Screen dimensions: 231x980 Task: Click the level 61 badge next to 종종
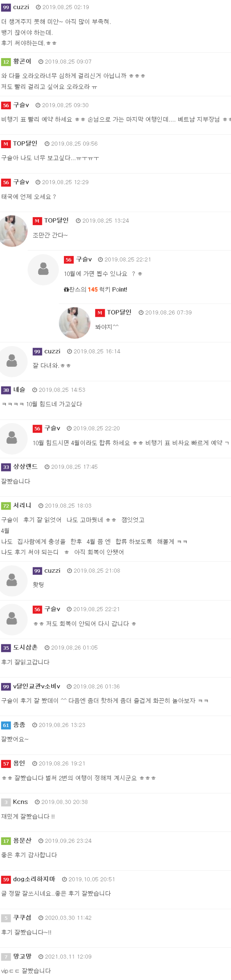pyautogui.click(x=6, y=725)
